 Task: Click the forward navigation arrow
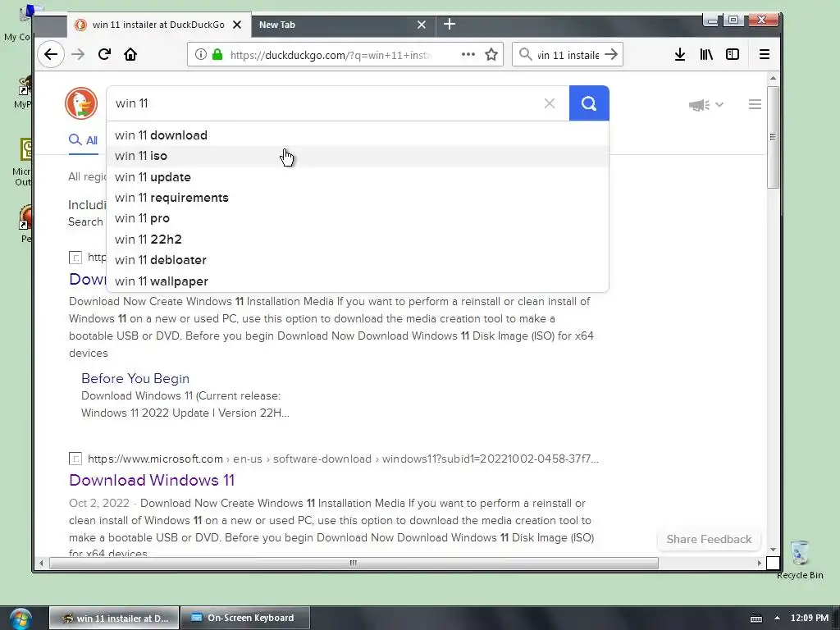point(78,54)
